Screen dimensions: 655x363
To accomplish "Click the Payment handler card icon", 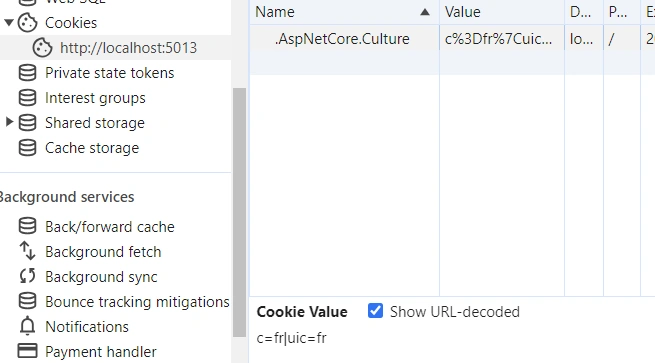I will [28, 351].
